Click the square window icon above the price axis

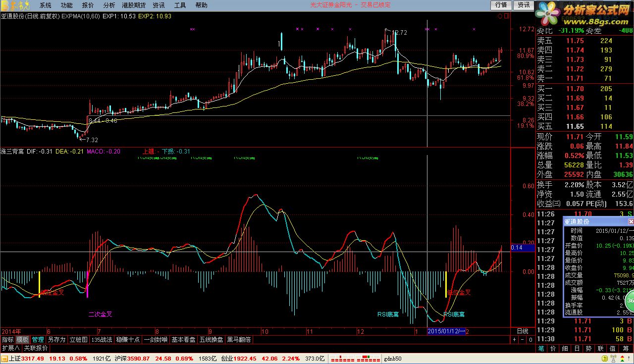click(x=507, y=16)
